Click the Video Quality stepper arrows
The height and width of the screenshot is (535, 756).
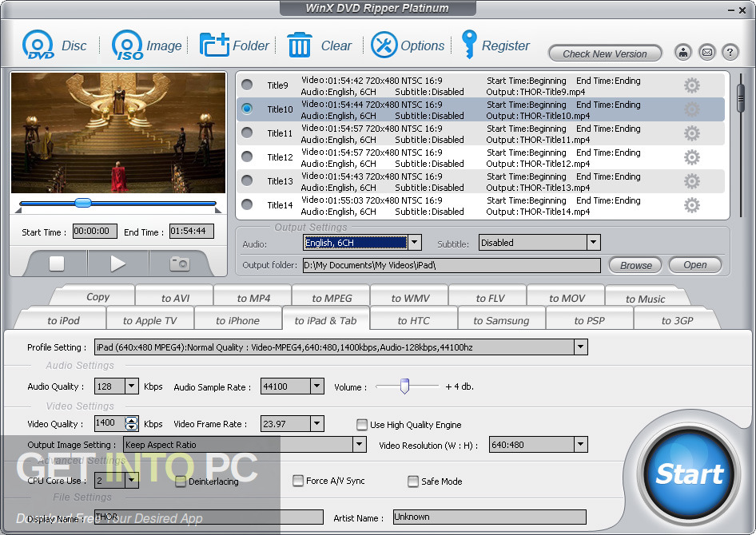131,423
